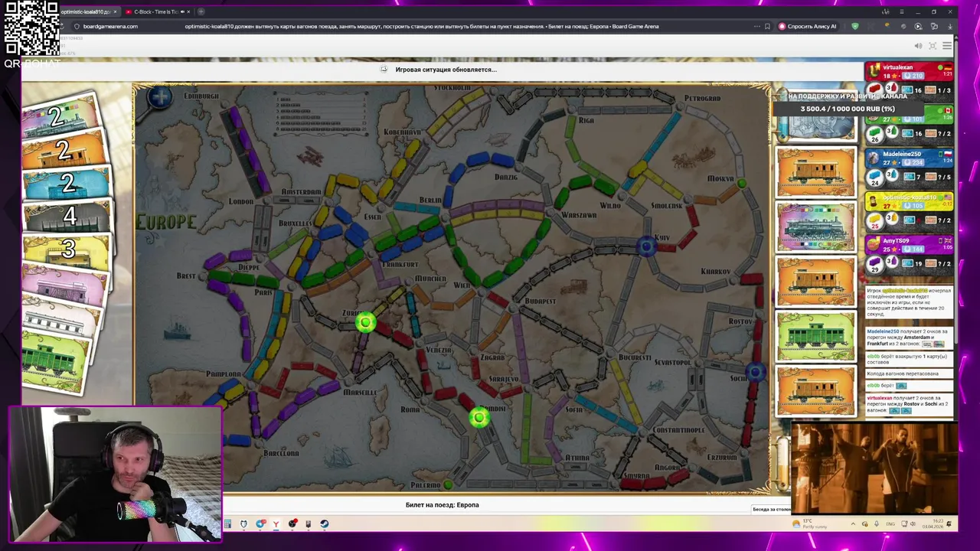The height and width of the screenshot is (551, 980).
Task: Click the green destination marker near Brindisi
Action: pyautogui.click(x=479, y=417)
